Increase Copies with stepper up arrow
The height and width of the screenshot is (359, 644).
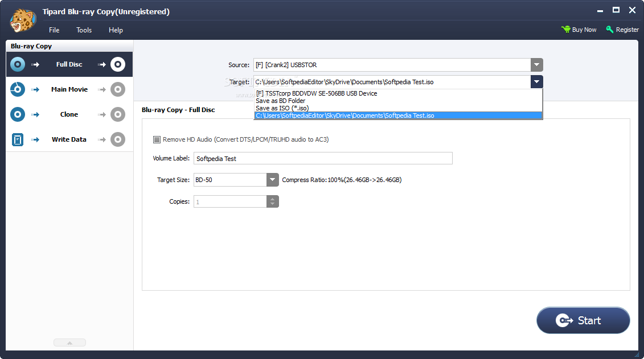pyautogui.click(x=273, y=199)
